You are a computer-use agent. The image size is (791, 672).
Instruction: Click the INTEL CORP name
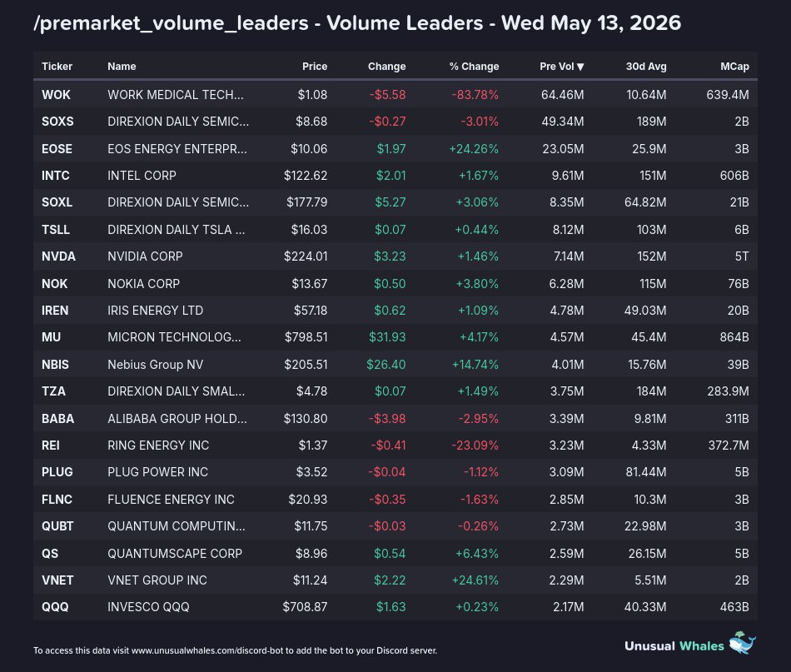[142, 176]
